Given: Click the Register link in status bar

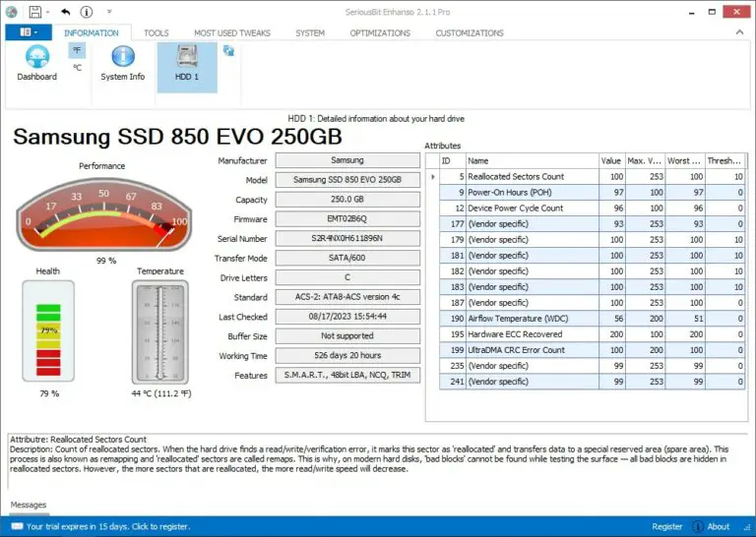Looking at the screenshot, I should click(666, 526).
